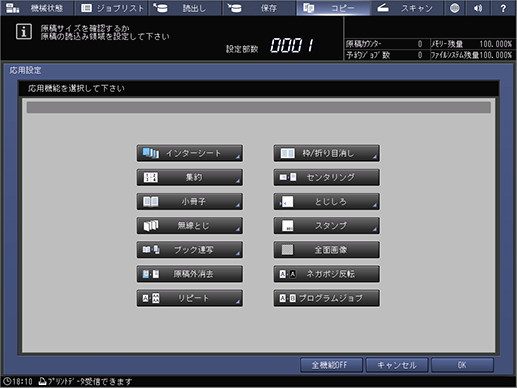The width and height of the screenshot is (517, 388).
Task: Click the speaker volume icon
Action: tap(478, 8)
